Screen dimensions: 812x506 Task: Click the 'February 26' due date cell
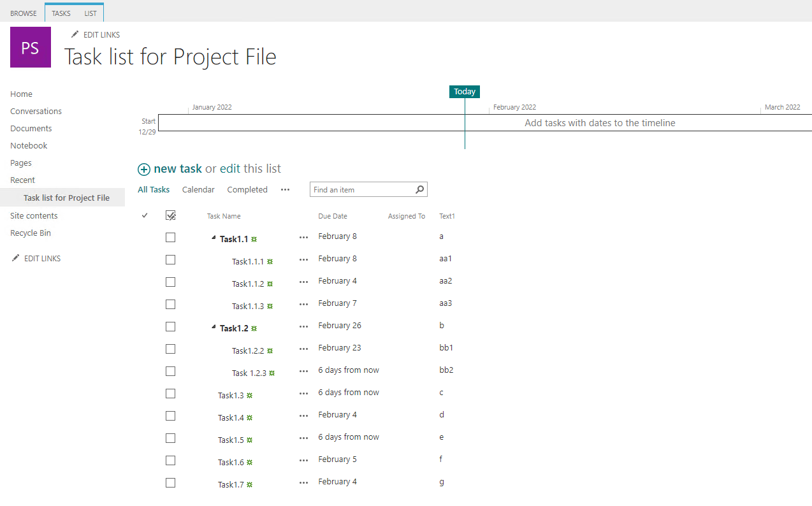pos(340,325)
